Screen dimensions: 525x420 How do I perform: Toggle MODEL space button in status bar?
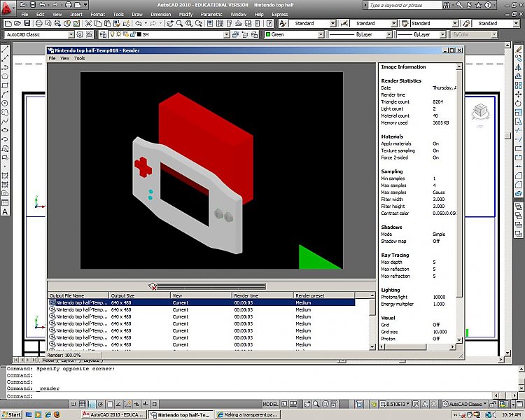(270, 404)
